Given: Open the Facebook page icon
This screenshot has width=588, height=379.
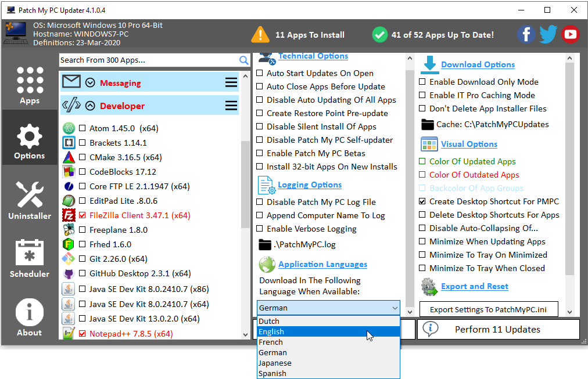Looking at the screenshot, I should 526,34.
